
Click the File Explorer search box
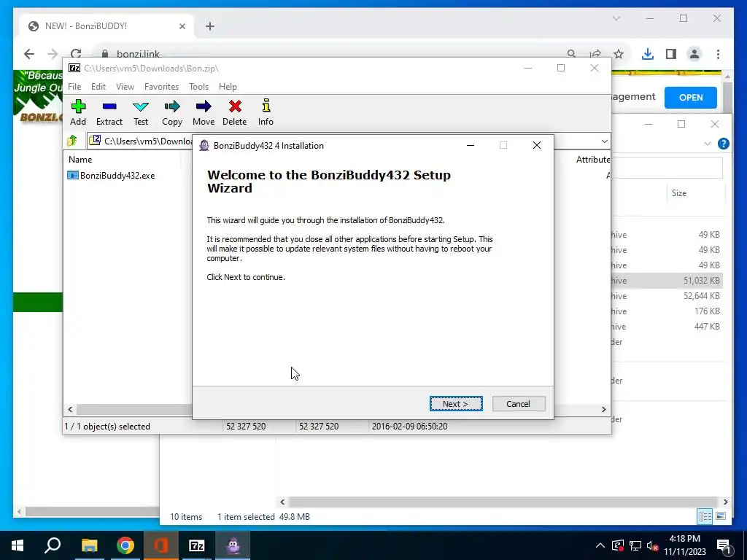click(x=667, y=168)
